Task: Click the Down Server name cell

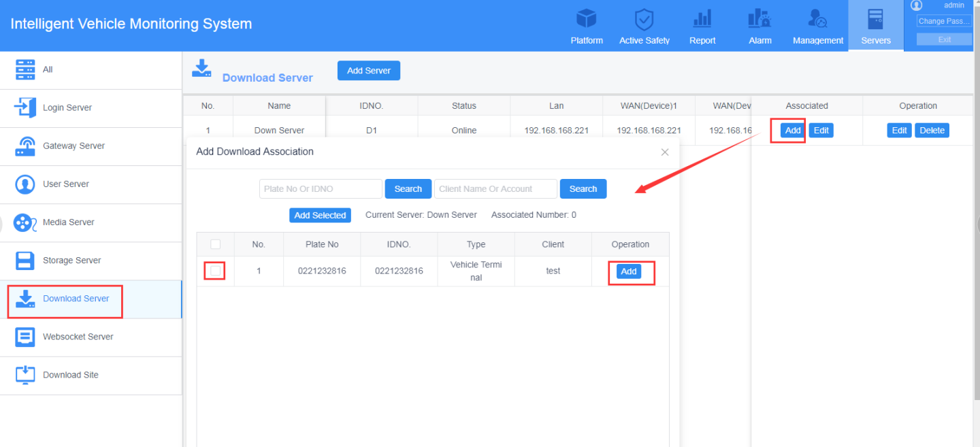Action: click(x=279, y=130)
